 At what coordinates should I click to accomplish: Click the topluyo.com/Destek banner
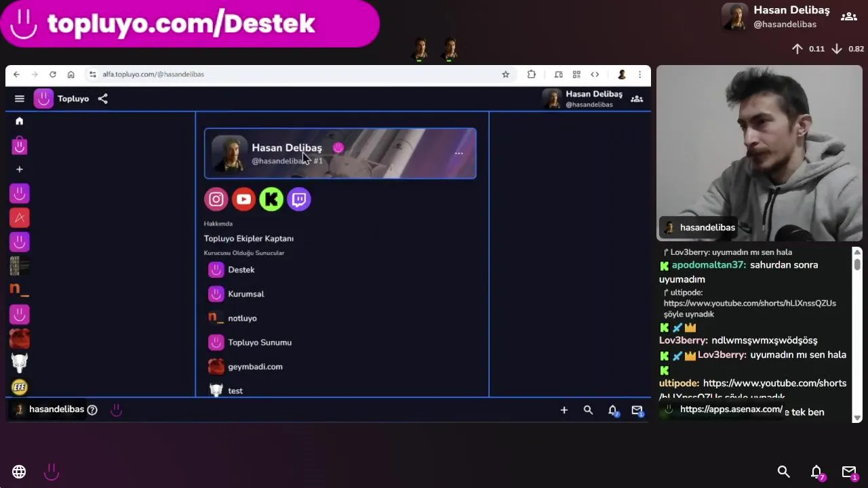(190, 24)
